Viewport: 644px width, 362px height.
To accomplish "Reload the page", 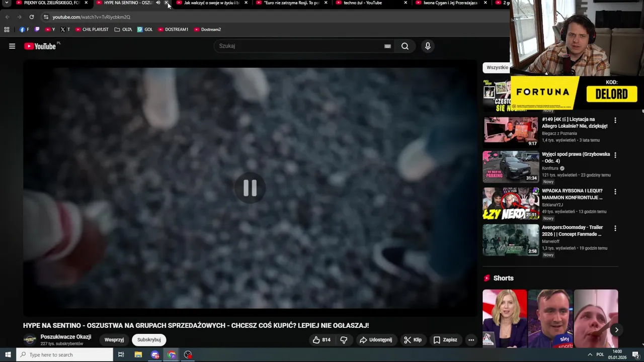I will 31,17.
